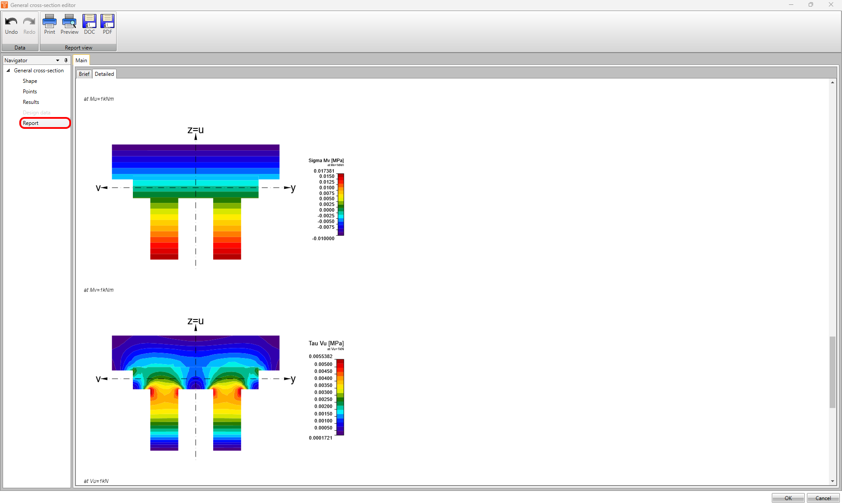Switch to the Detailed tab
The width and height of the screenshot is (842, 504).
(104, 74)
